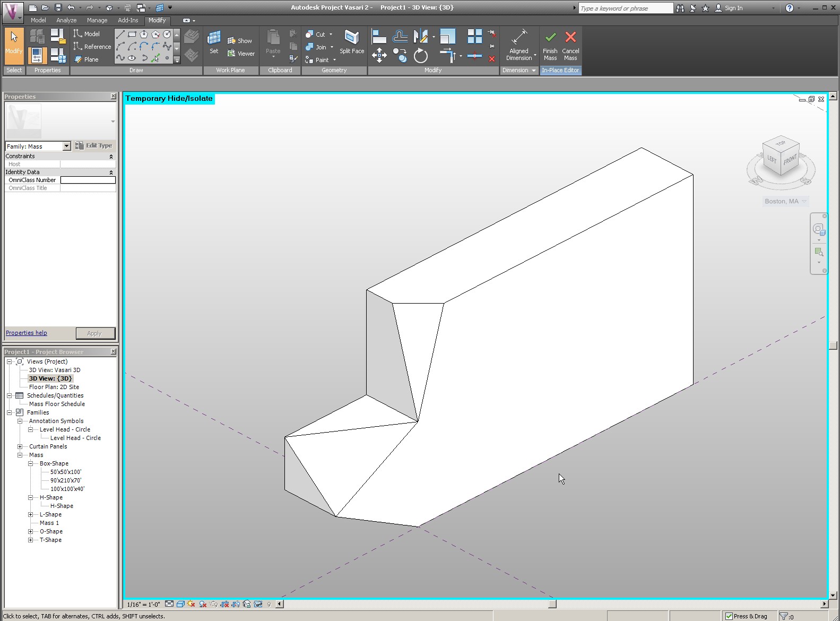Activate the Rotate tool in Modify panel
The image size is (840, 621).
point(420,56)
